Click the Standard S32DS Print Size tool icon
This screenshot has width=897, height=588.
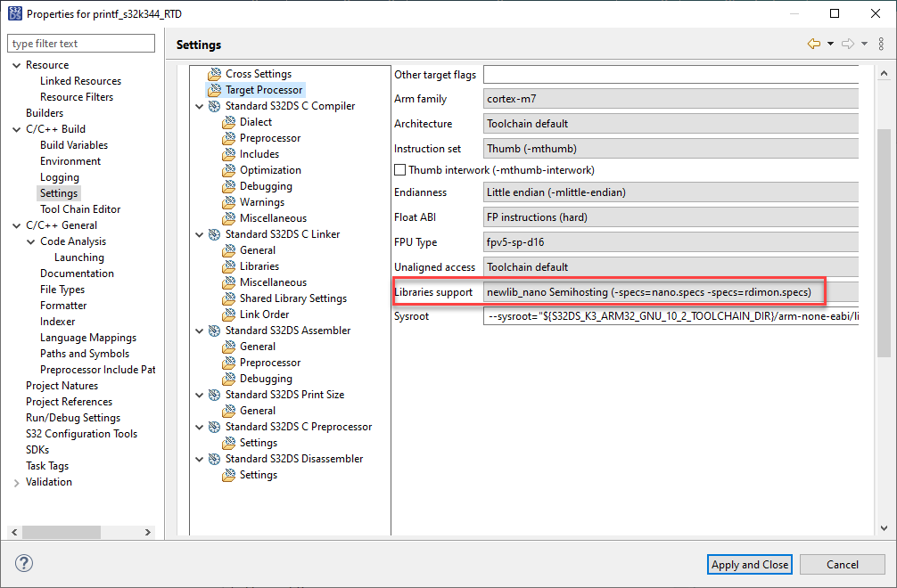[215, 395]
